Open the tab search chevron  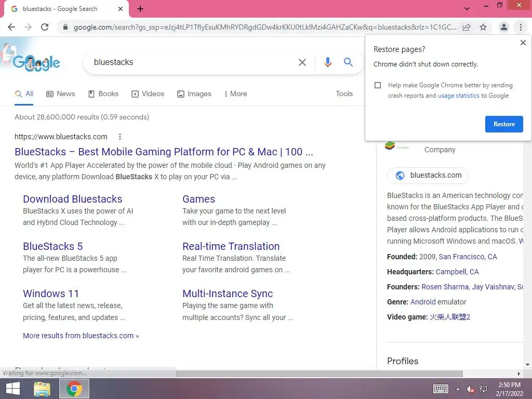[x=467, y=9]
